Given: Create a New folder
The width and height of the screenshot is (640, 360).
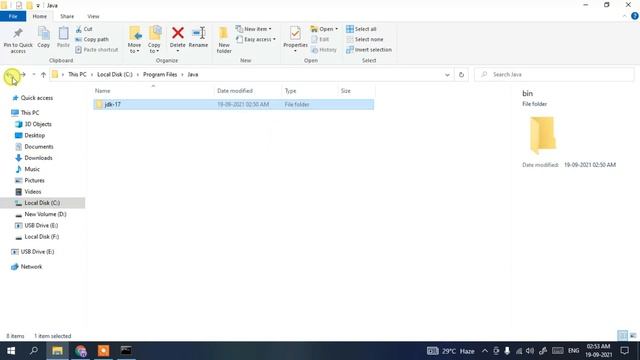Looking at the screenshot, I should point(224,40).
